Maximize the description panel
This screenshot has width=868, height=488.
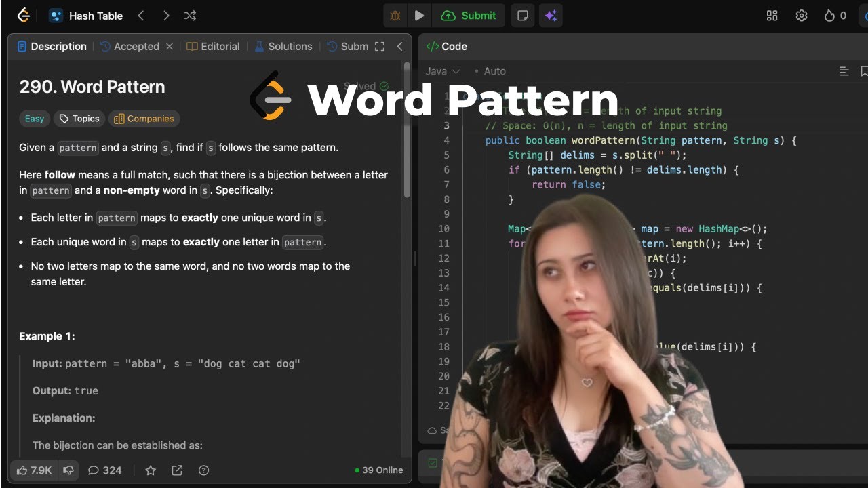tap(380, 47)
